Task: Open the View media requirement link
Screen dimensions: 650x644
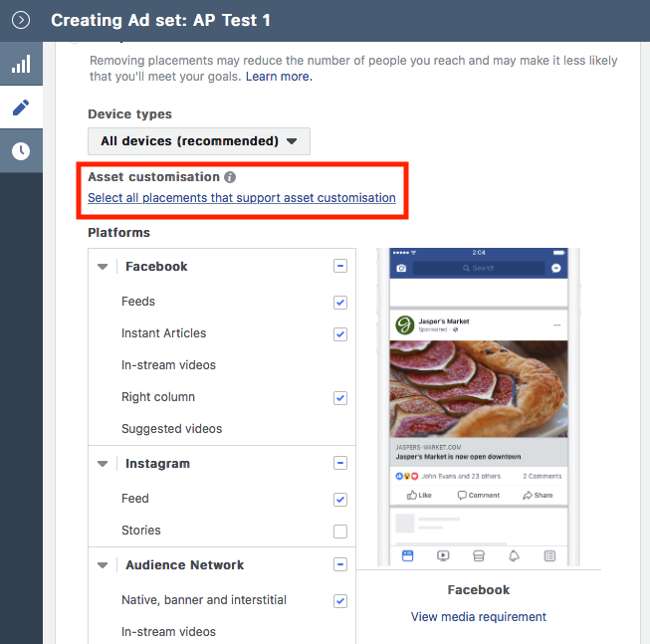Action: pyautogui.click(x=479, y=617)
